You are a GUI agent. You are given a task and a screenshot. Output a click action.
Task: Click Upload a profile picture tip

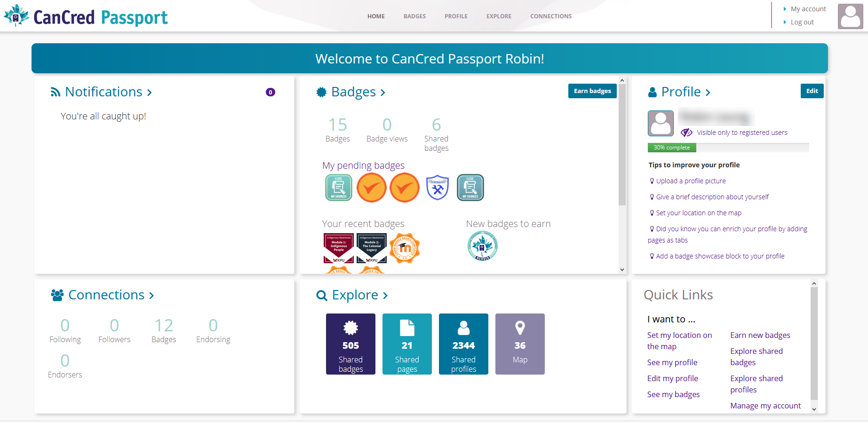[x=691, y=181]
